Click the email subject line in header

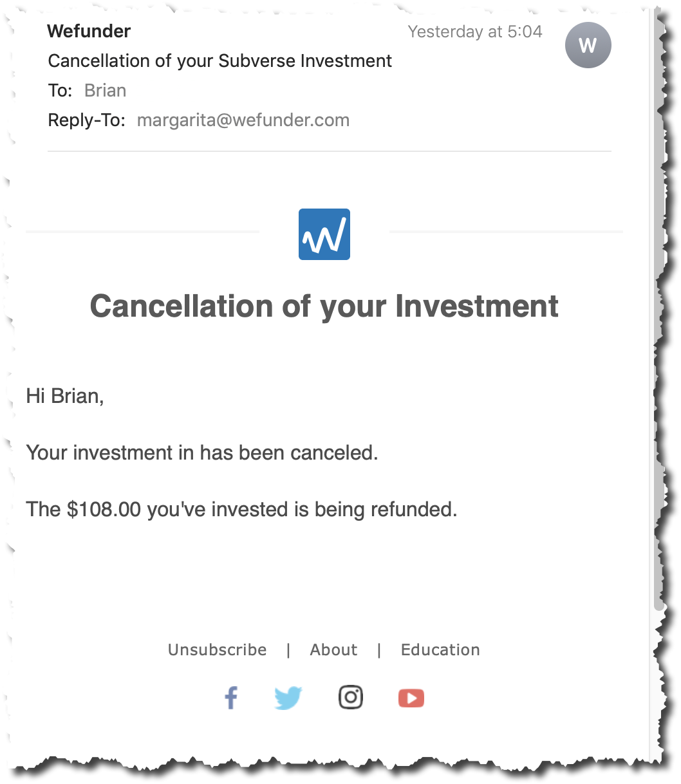220,61
